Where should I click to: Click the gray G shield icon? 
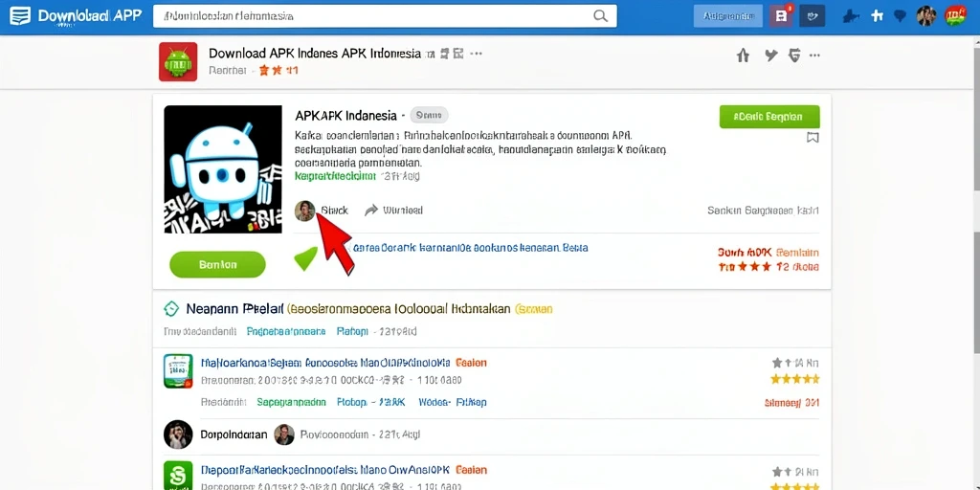pyautogui.click(x=795, y=56)
